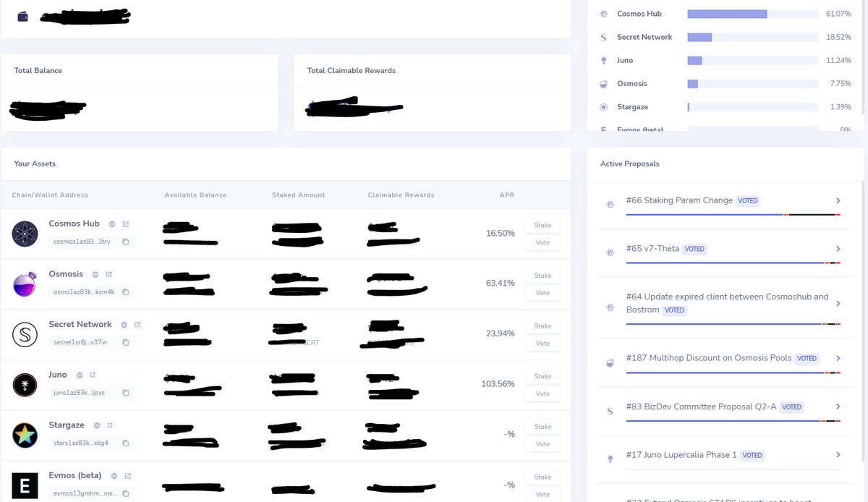Click the Osmosis purple flask logo
The width and height of the screenshot is (868, 502).
pyautogui.click(x=25, y=284)
